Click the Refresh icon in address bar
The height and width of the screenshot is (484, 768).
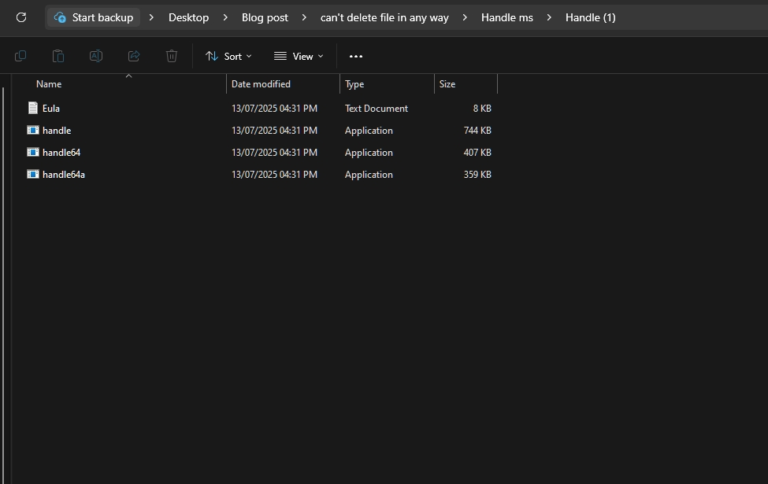click(x=21, y=18)
